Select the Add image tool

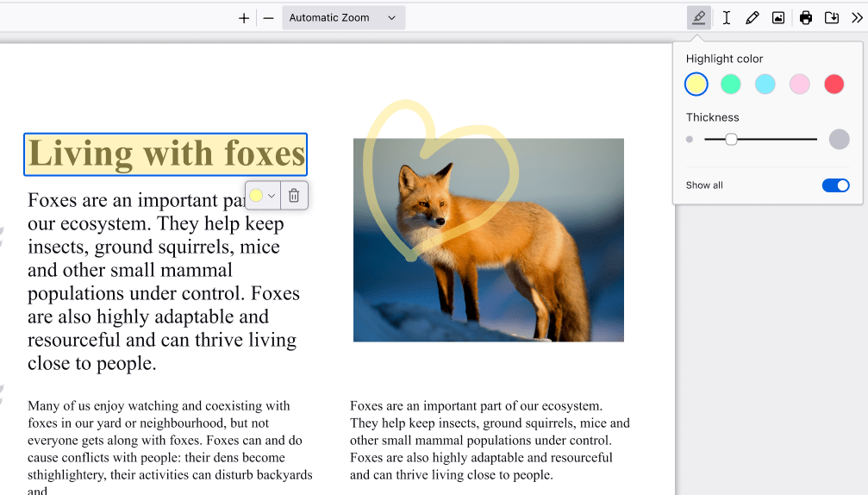(x=778, y=18)
